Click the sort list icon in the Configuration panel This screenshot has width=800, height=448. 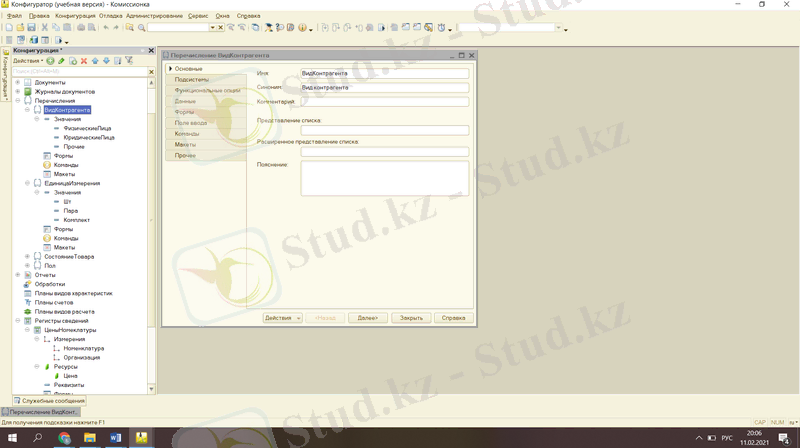coord(117,61)
